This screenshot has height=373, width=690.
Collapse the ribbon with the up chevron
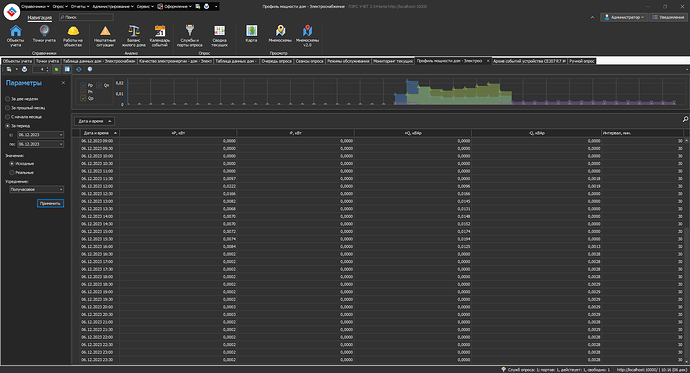[592, 17]
